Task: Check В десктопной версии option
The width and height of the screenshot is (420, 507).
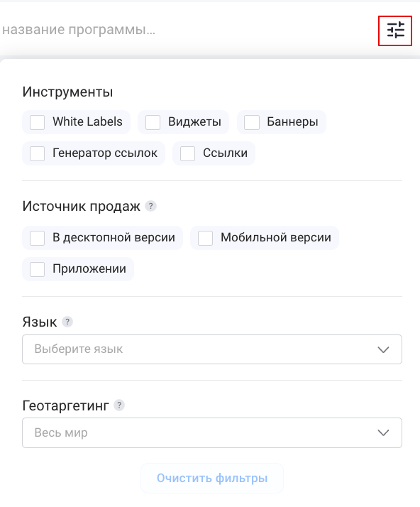Action: coord(37,239)
